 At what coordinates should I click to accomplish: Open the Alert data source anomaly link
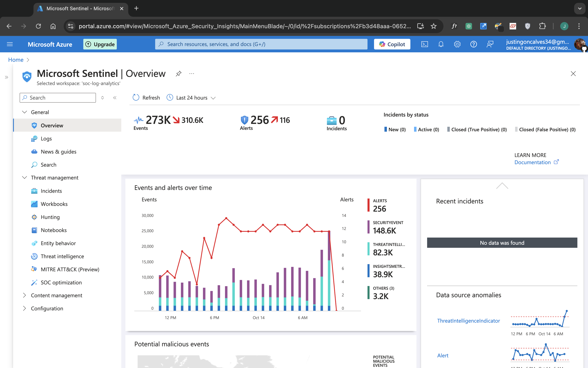pyautogui.click(x=443, y=356)
